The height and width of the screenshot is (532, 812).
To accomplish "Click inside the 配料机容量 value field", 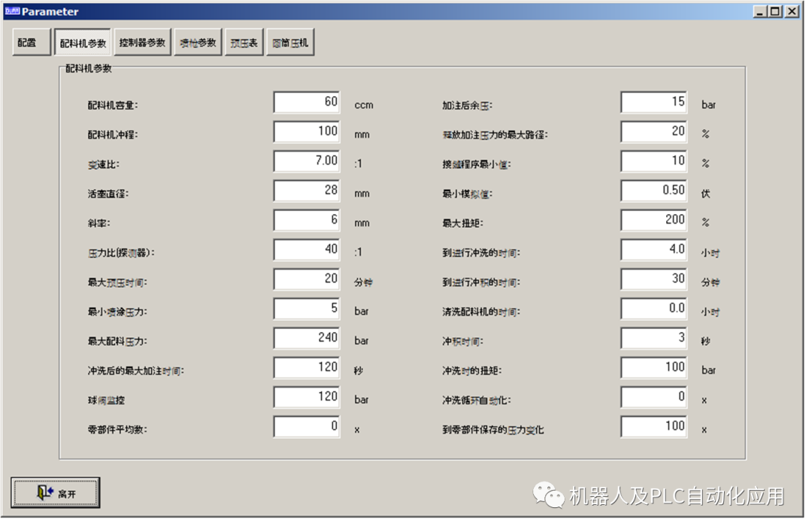I will pyautogui.click(x=306, y=102).
